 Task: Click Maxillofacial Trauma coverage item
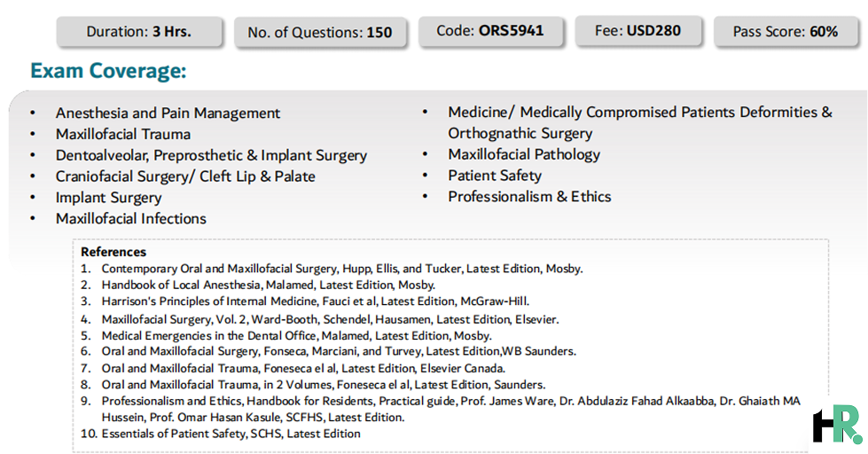pos(123,134)
